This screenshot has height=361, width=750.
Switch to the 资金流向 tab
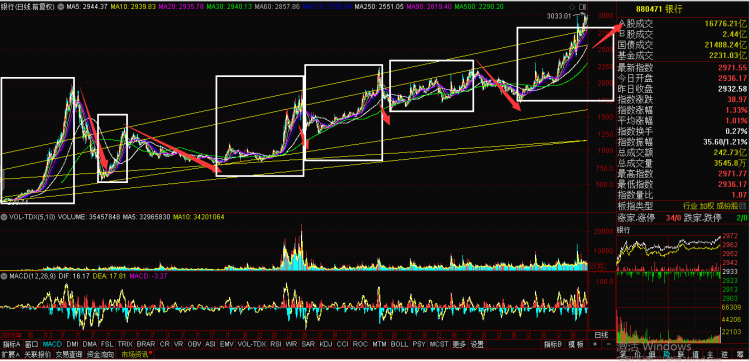(x=100, y=355)
